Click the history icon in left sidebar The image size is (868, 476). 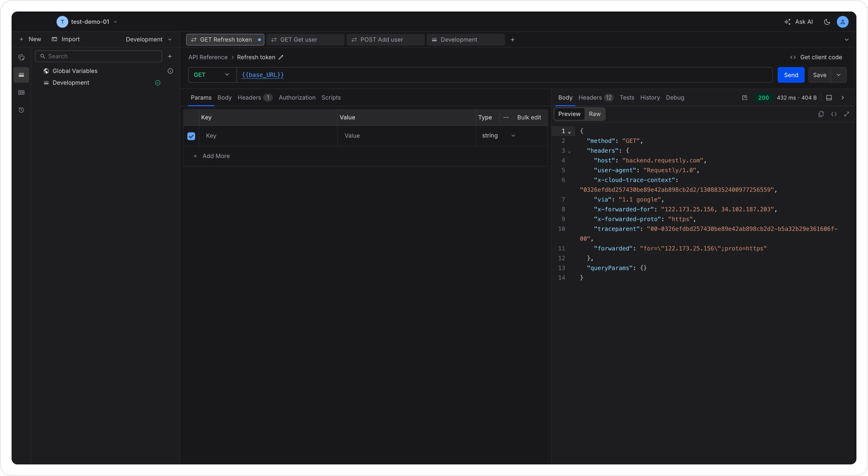point(21,110)
